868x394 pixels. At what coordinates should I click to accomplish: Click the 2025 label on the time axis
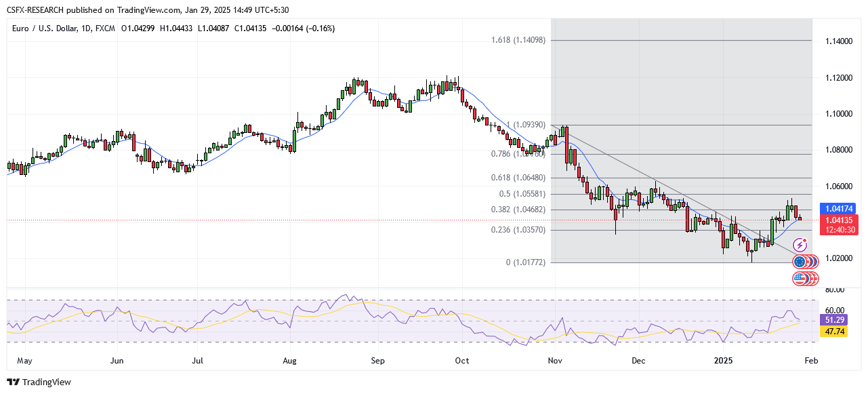point(722,361)
